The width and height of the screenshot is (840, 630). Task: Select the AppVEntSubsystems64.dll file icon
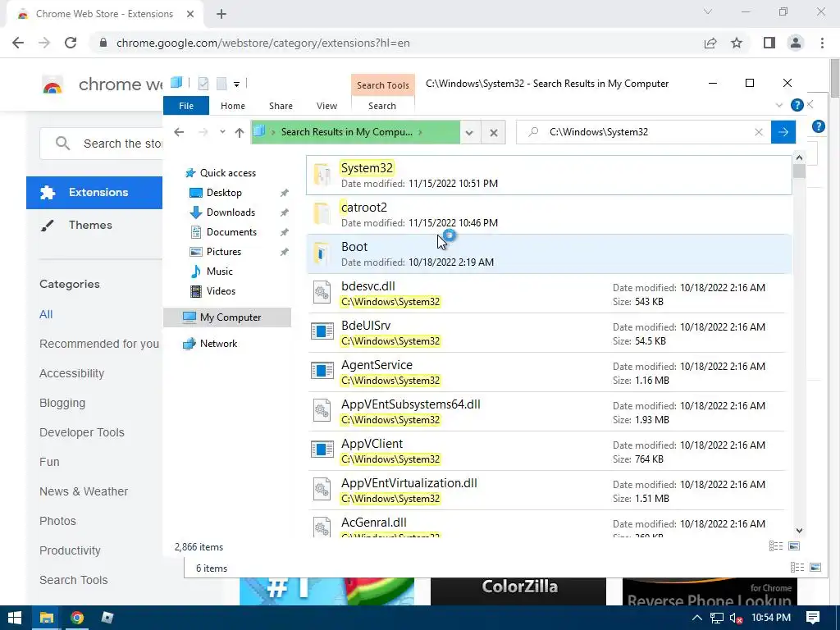pos(322,412)
